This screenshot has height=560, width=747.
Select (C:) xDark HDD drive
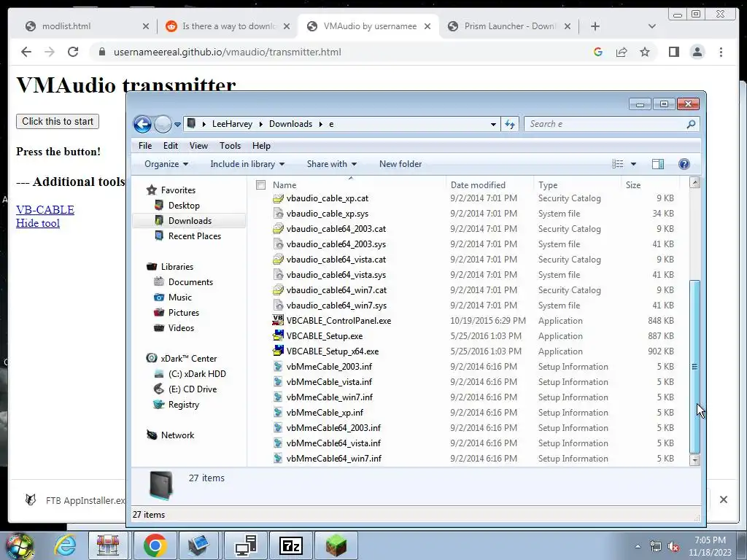(197, 374)
